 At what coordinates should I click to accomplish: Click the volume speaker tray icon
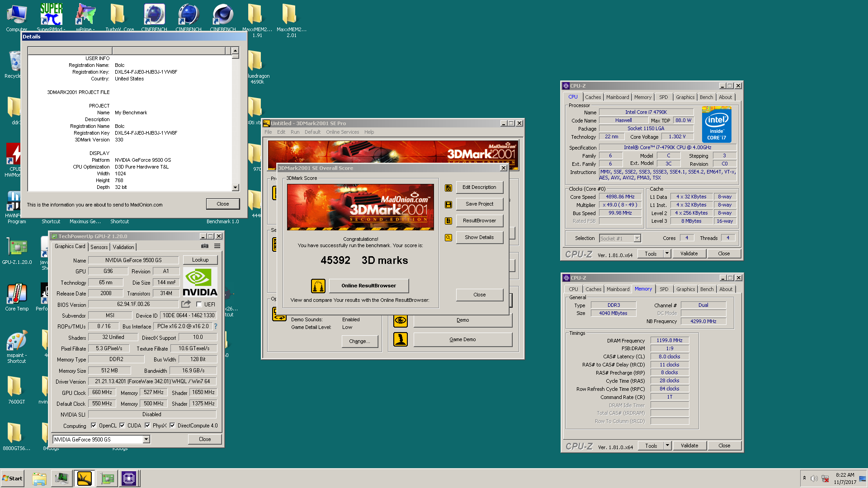tap(814, 479)
